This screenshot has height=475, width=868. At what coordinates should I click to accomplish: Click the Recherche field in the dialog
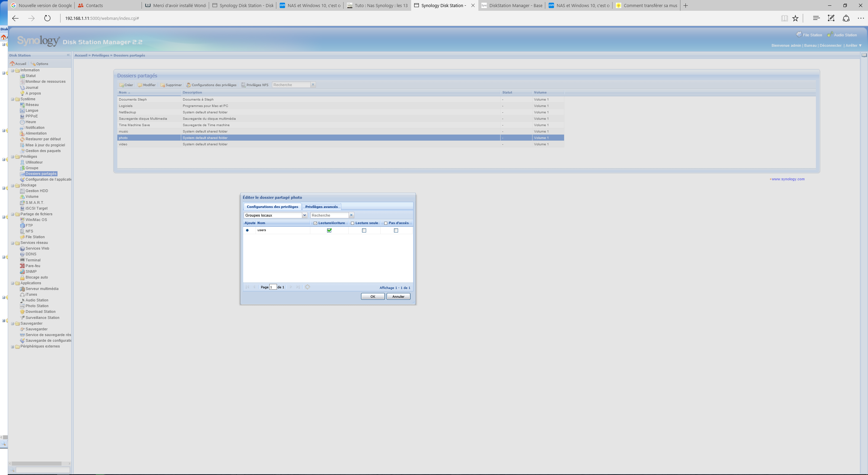pyautogui.click(x=329, y=215)
